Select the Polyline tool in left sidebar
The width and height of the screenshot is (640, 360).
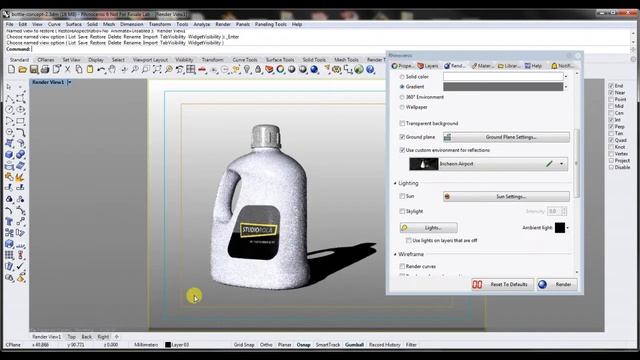[x=9, y=98]
